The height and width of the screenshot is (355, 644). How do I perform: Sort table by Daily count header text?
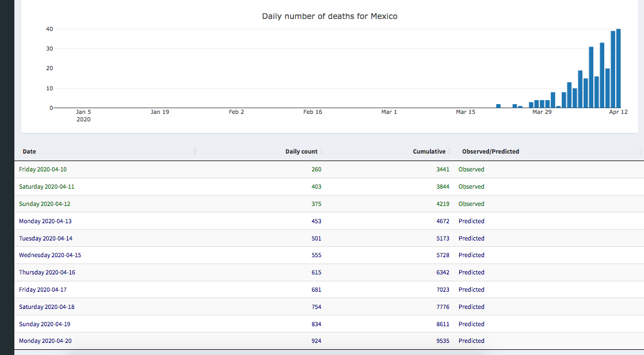tap(301, 152)
